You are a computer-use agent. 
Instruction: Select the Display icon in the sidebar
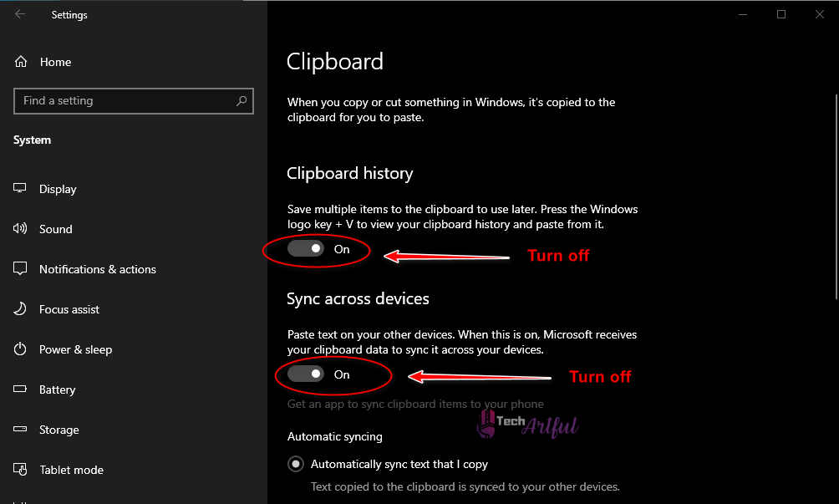click(19, 188)
